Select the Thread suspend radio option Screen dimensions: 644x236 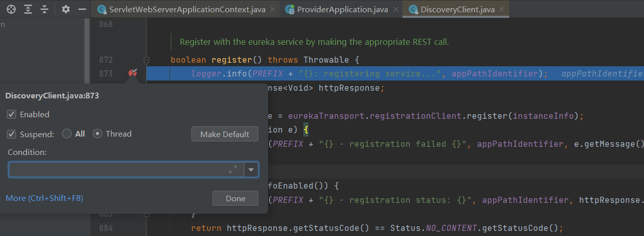(x=97, y=134)
